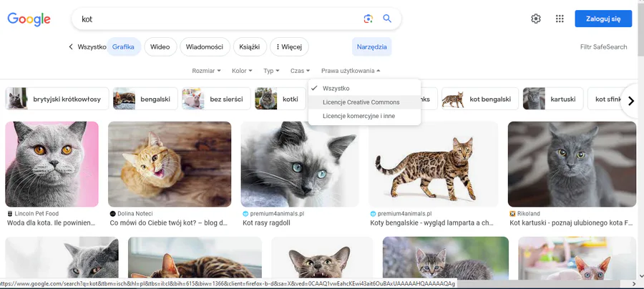Image resolution: width=644 pixels, height=289 pixels.
Task: Open the Filtr SafeSearch link
Action: coord(603,47)
